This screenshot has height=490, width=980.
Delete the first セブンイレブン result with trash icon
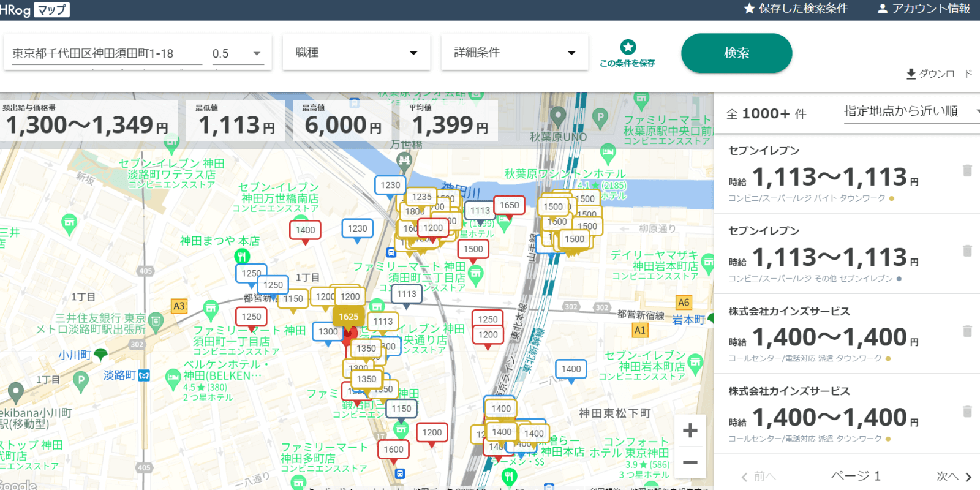point(967,170)
